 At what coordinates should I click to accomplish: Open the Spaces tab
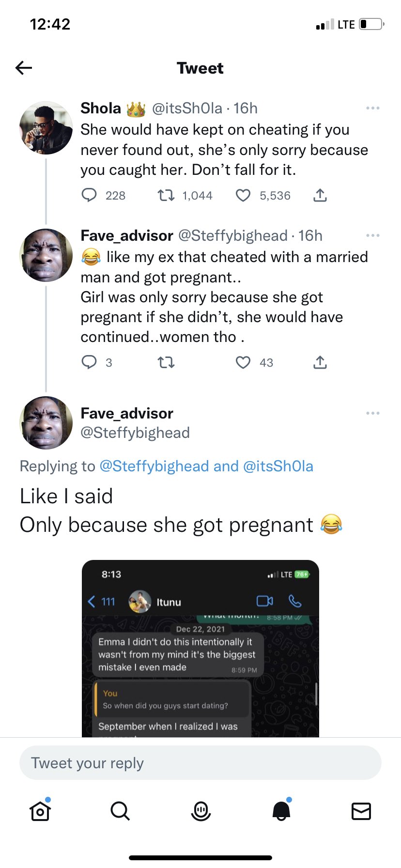pyautogui.click(x=200, y=811)
